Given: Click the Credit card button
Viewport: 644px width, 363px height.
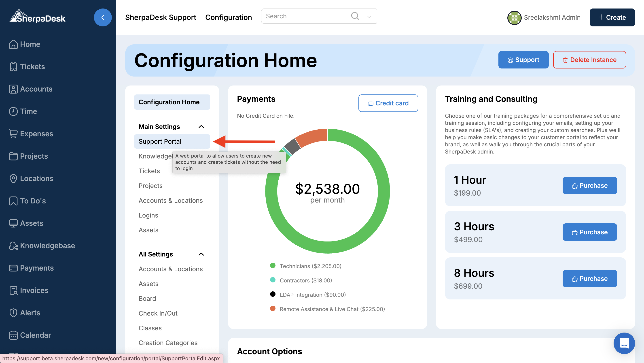Looking at the screenshot, I should coord(388,103).
